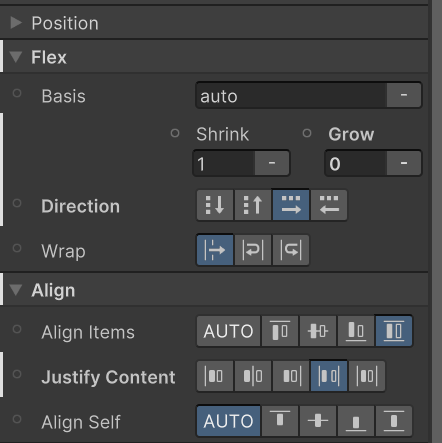The width and height of the screenshot is (442, 443).
Task: Open the Grow unit dropdown button
Action: (x=404, y=163)
